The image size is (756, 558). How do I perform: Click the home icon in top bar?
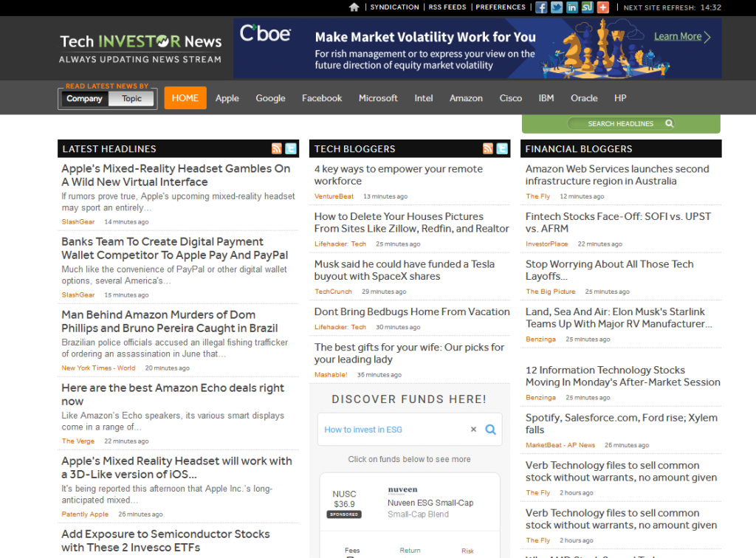pos(354,7)
